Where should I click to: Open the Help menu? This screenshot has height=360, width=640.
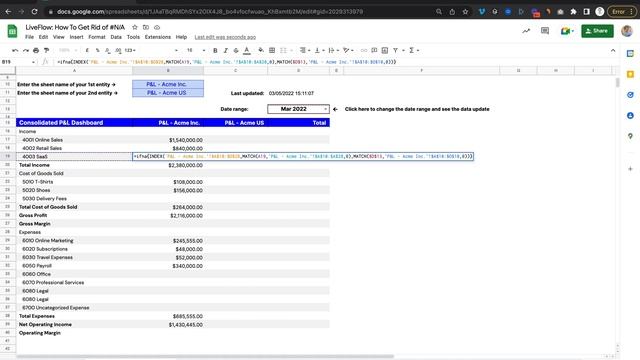point(181,37)
